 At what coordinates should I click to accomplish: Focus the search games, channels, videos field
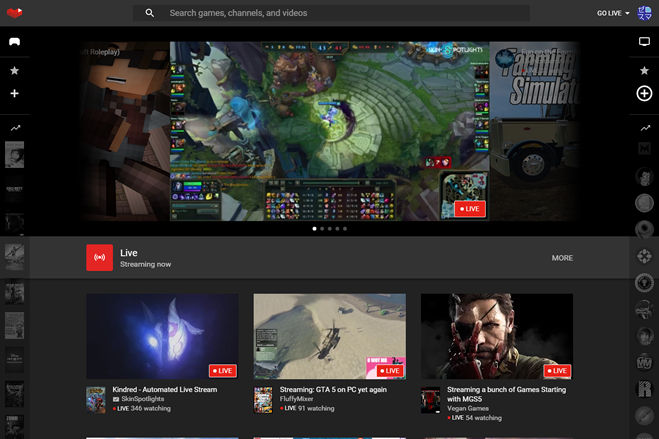coord(331,13)
